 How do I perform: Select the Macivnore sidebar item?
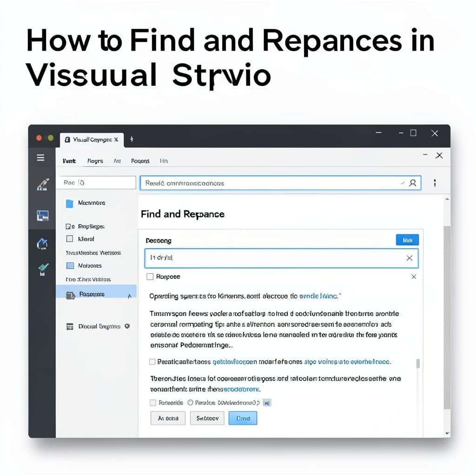click(92, 203)
